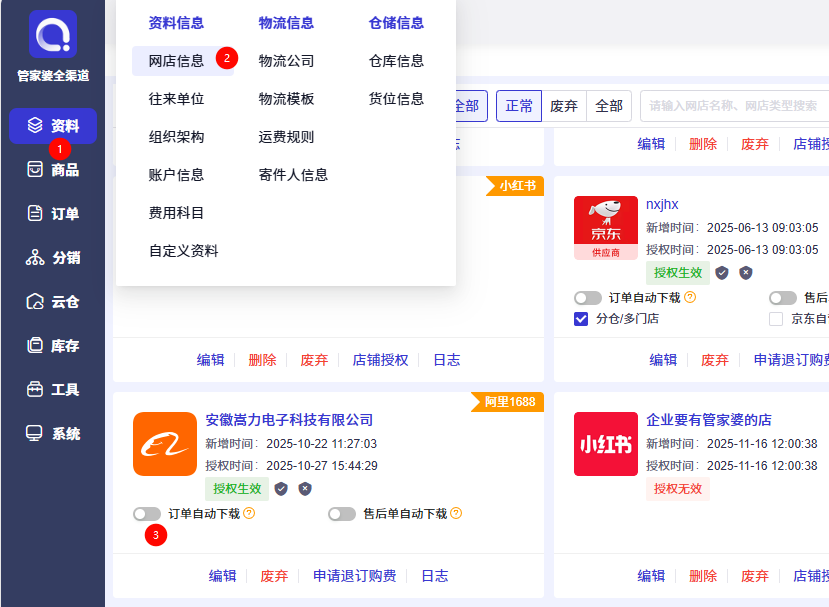Select 寄件人信息 menu item

(x=293, y=175)
